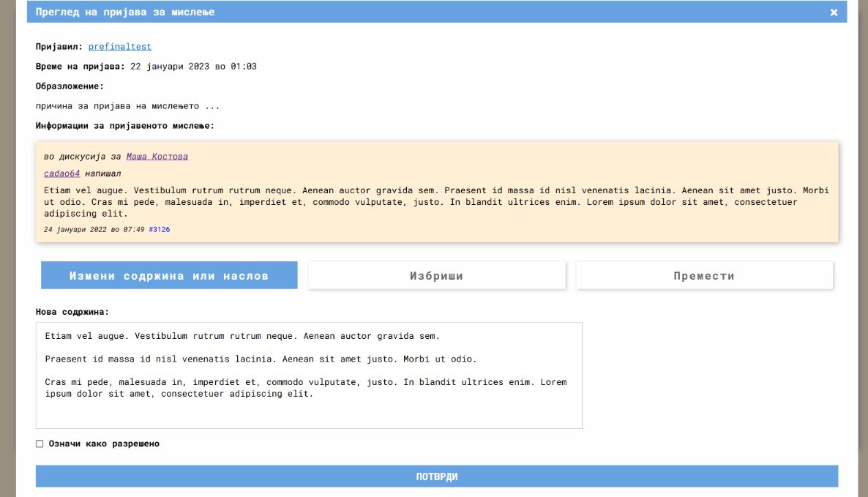The width and height of the screenshot is (868, 497).
Task: Click the Образложение label
Action: [x=70, y=86]
